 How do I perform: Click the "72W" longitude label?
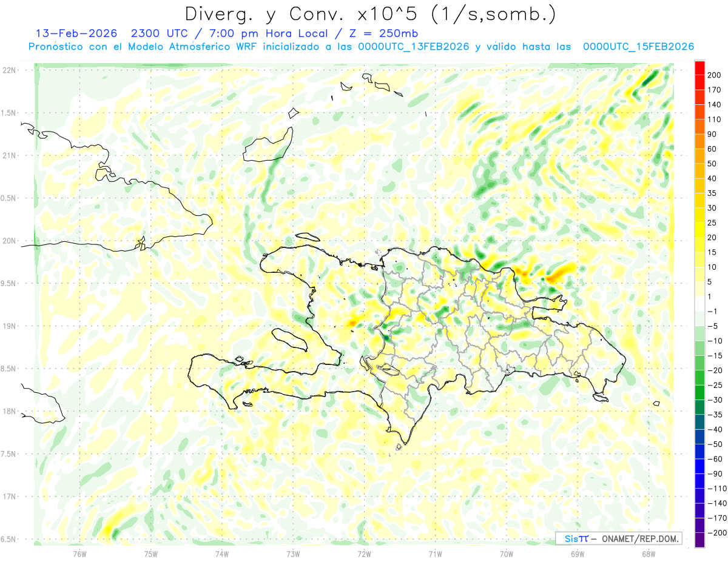(x=364, y=553)
